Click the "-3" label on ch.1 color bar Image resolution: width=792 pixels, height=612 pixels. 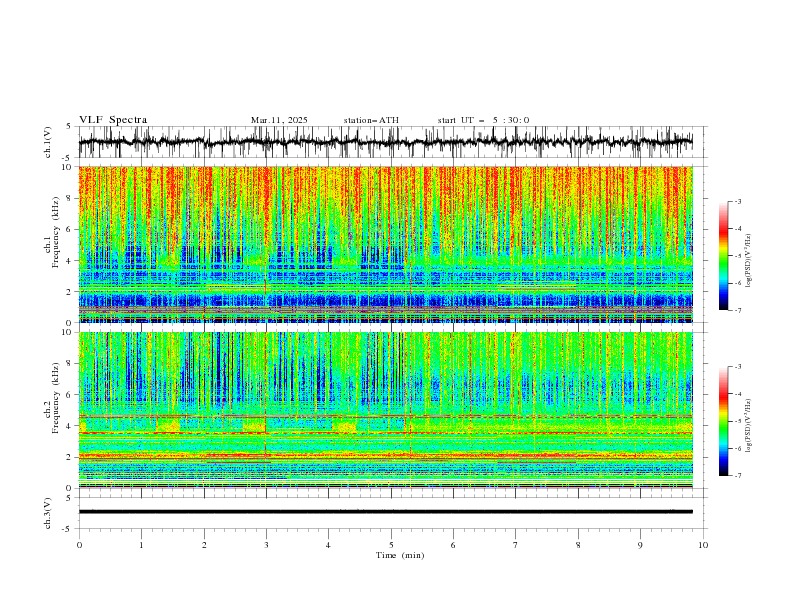pos(737,201)
